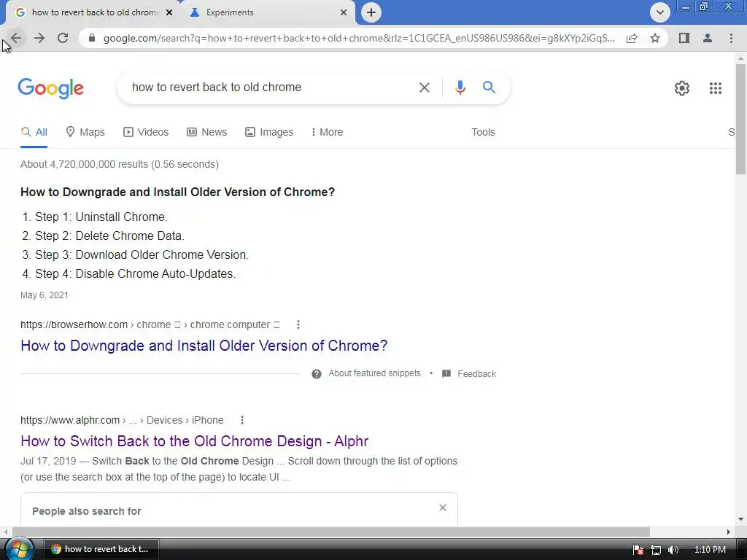Click the vertical scrollbar thumb

click(740, 119)
